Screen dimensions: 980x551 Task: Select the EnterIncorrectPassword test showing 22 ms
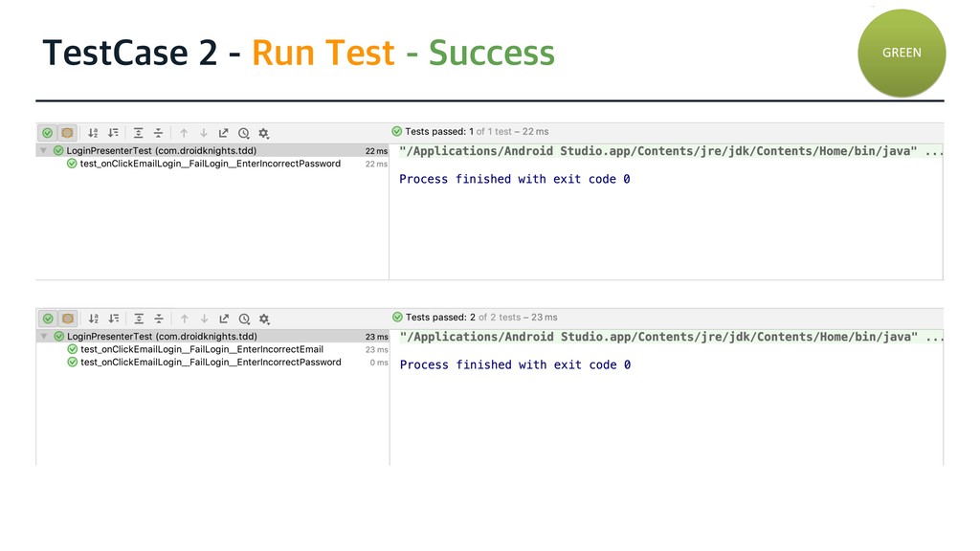click(210, 164)
